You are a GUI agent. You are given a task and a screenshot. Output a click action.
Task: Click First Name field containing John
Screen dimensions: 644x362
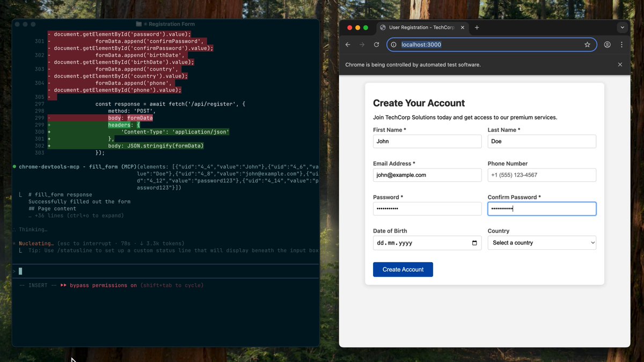click(427, 142)
